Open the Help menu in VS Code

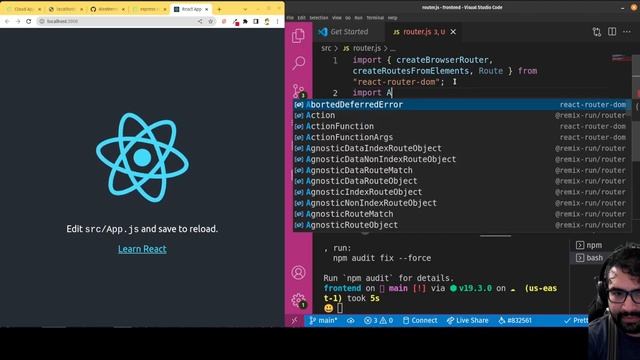(x=393, y=18)
